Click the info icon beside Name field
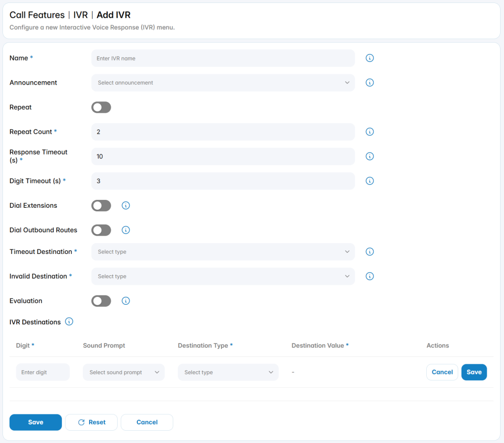The width and height of the screenshot is (504, 443). click(369, 58)
